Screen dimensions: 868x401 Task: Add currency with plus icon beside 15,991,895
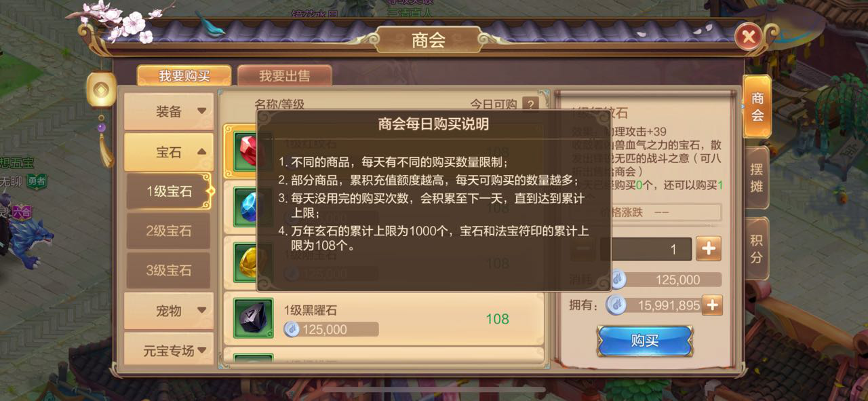point(711,305)
